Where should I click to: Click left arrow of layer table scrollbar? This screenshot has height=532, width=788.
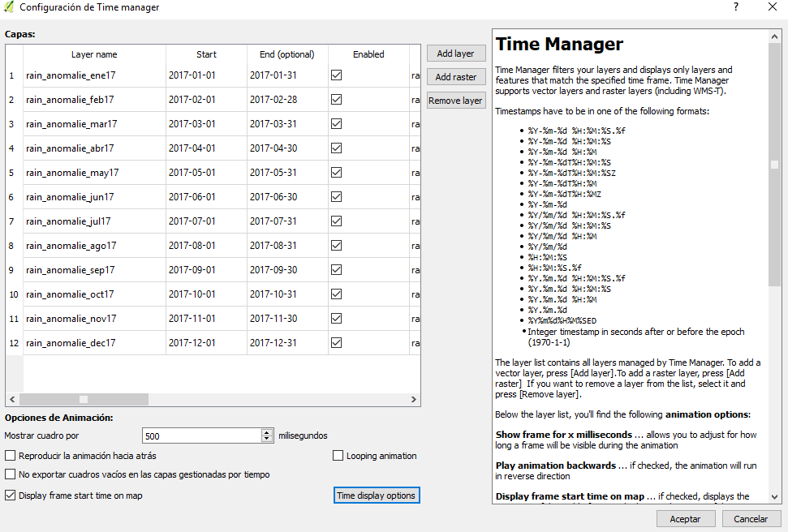coord(12,399)
